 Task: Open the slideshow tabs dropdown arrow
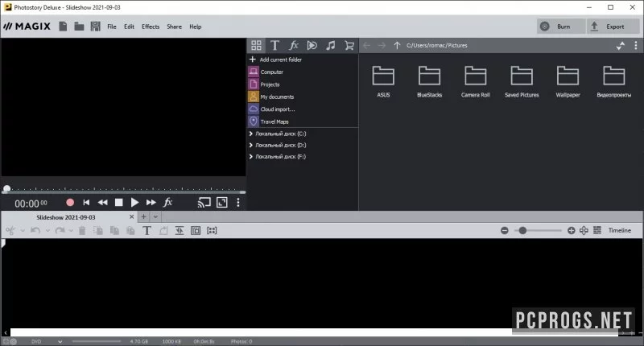[x=155, y=216]
